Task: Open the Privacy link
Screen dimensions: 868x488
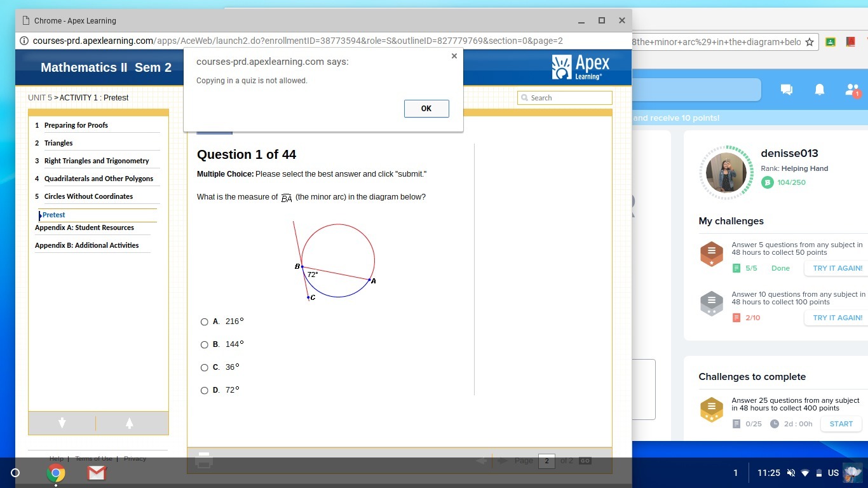Action: pyautogui.click(x=135, y=458)
